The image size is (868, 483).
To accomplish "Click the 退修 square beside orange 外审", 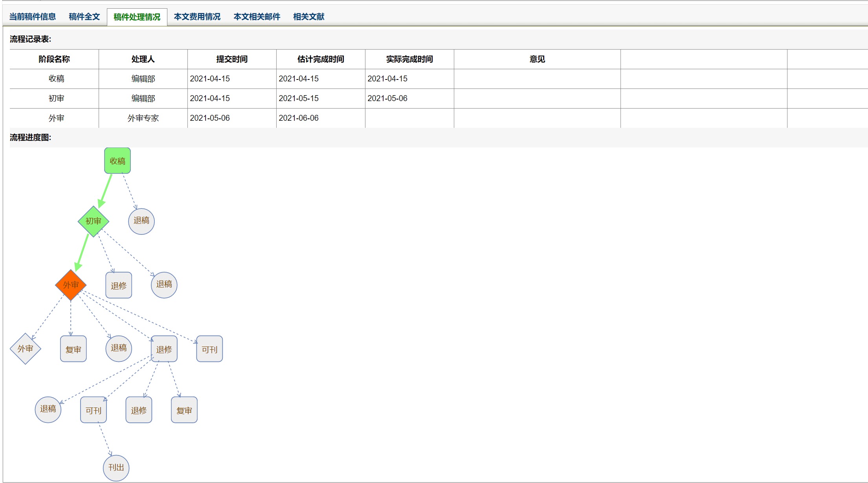I will click(119, 285).
